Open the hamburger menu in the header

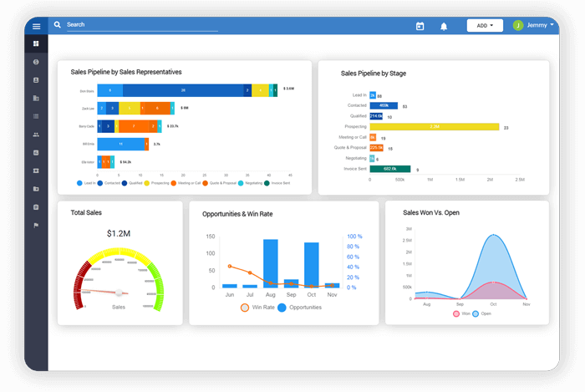(36, 26)
